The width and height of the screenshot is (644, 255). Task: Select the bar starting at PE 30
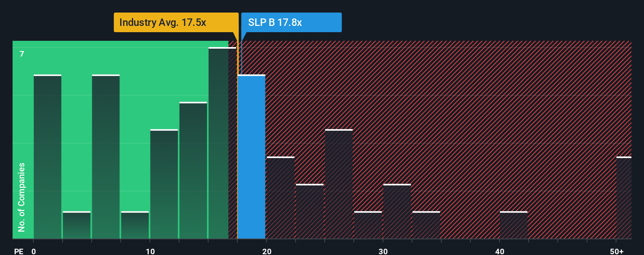point(397,211)
